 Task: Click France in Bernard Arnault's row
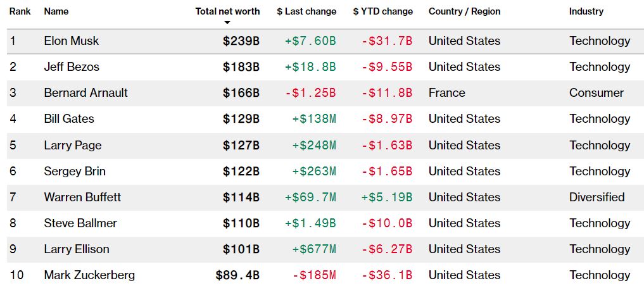[x=446, y=93]
